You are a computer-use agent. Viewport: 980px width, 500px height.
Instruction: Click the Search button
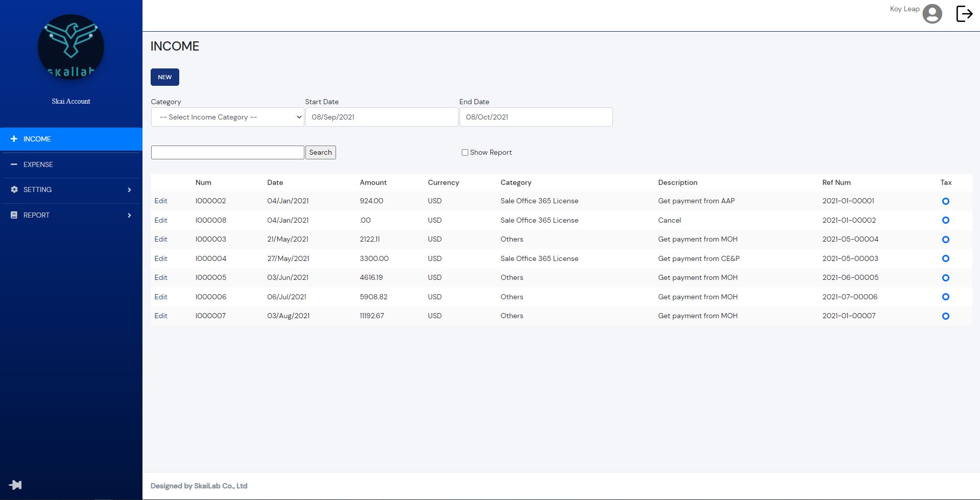coord(320,152)
